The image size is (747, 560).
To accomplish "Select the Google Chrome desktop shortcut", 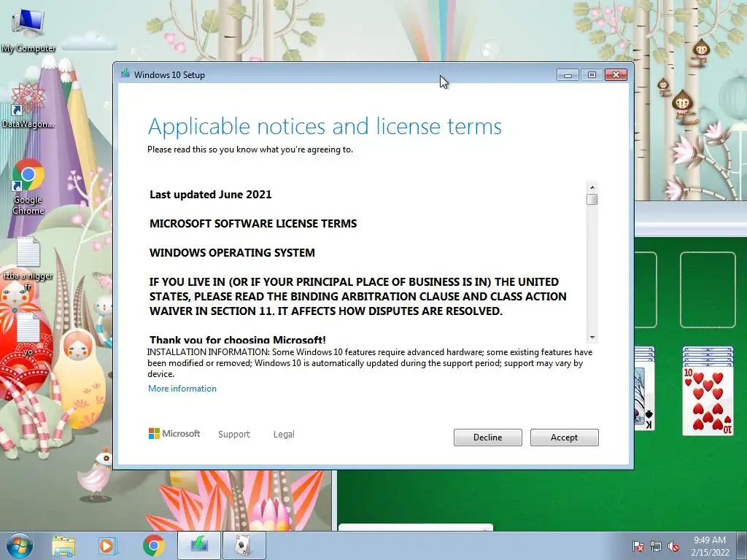I will [28, 187].
